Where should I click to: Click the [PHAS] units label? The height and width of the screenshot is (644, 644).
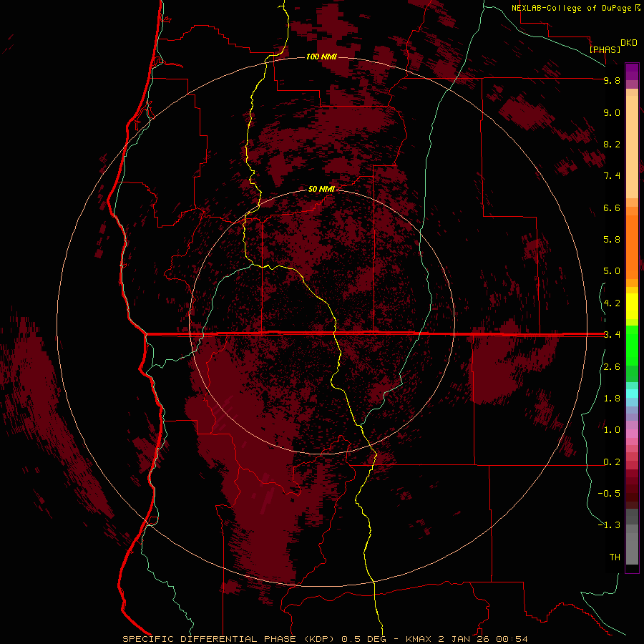pos(605,49)
